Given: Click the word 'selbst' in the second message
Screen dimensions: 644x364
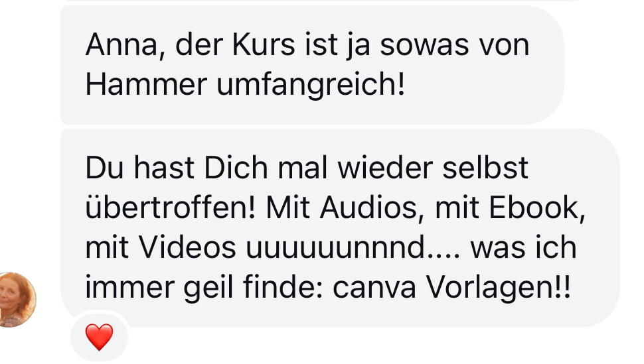Looking at the screenshot, I should 485,168.
